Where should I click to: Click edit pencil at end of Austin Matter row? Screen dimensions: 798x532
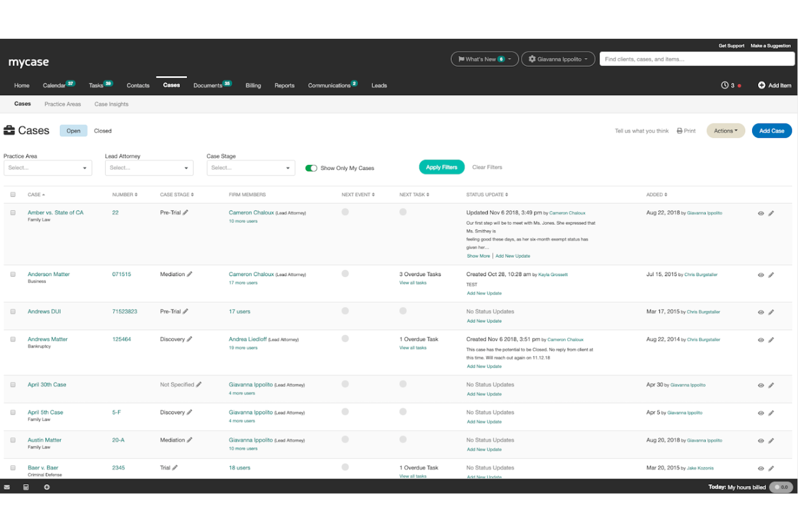pyautogui.click(x=771, y=441)
